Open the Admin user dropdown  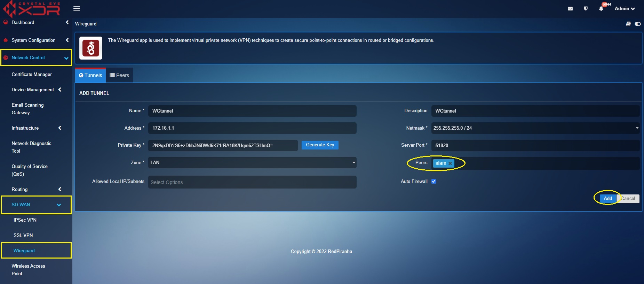pyautogui.click(x=625, y=9)
